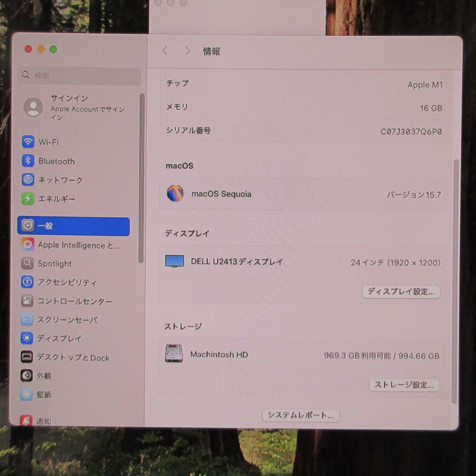Click the ストレージ設定... button
The image size is (476, 476).
(x=404, y=385)
